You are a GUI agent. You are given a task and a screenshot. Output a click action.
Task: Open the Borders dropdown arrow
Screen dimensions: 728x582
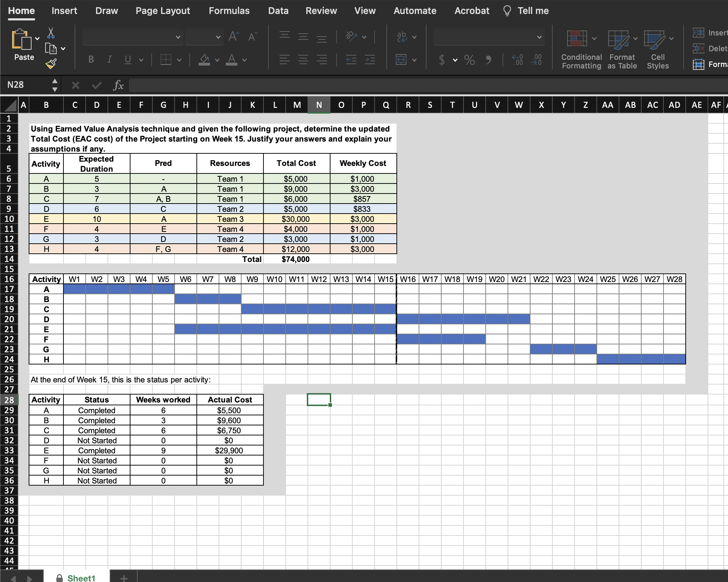tap(180, 60)
